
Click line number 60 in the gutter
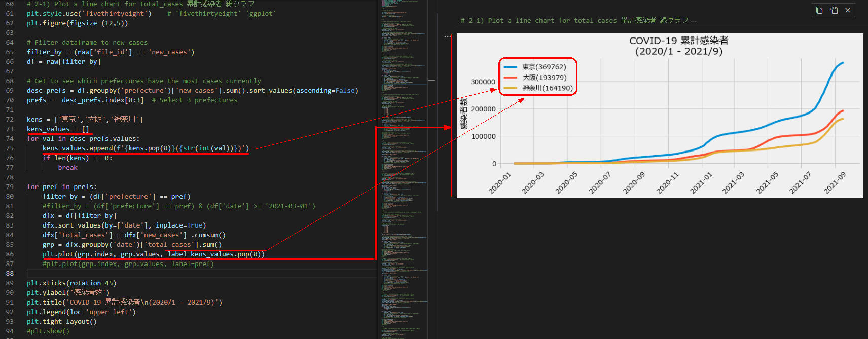tap(10, 4)
